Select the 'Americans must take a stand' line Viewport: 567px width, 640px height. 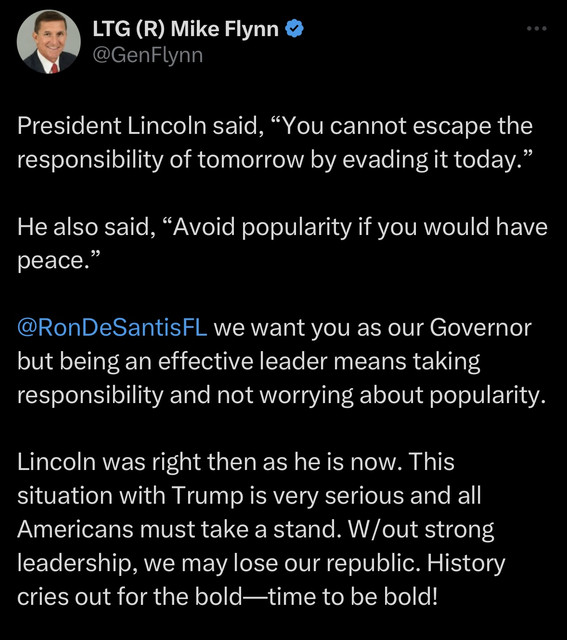click(179, 530)
